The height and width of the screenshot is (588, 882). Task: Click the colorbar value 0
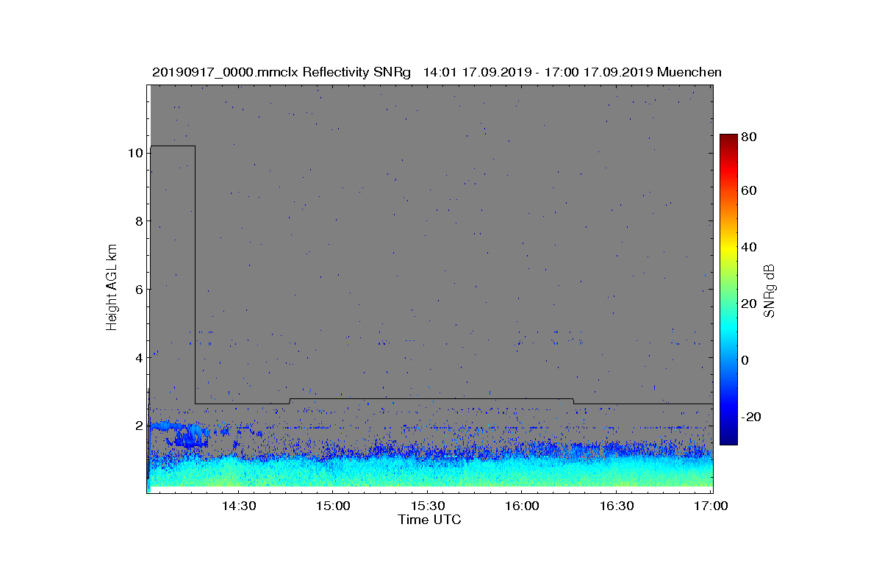pos(745,360)
